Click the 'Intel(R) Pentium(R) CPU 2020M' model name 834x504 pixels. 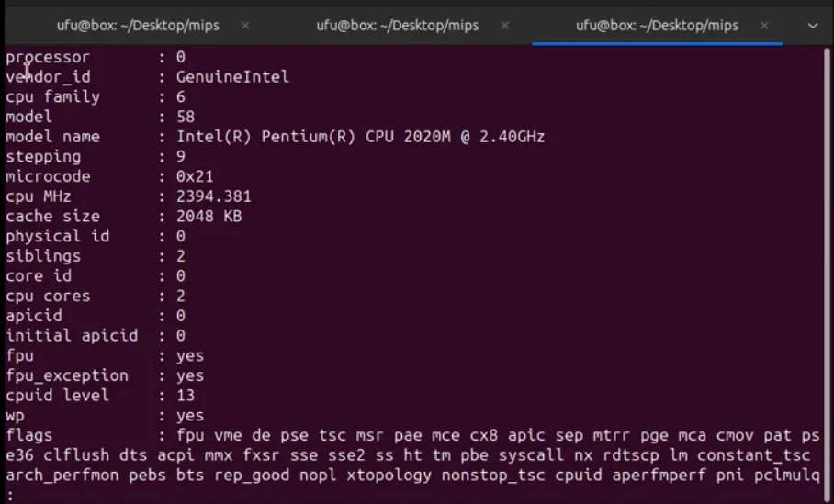click(x=313, y=137)
